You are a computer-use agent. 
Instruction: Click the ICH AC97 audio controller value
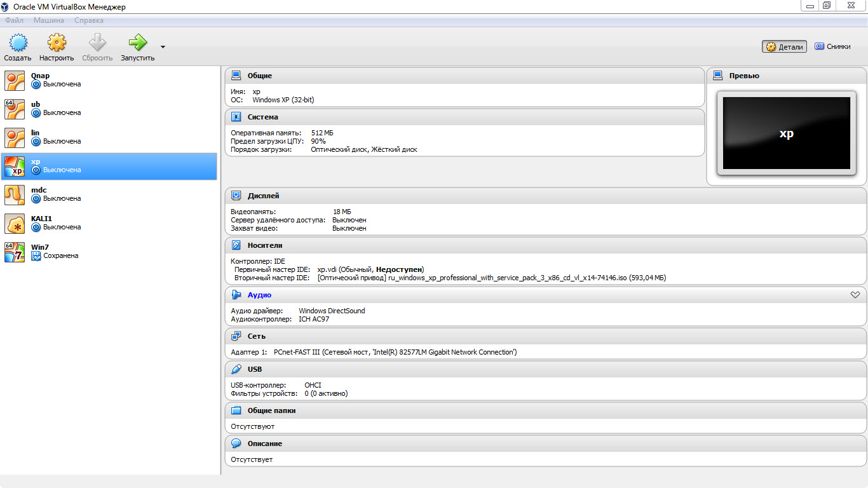314,319
